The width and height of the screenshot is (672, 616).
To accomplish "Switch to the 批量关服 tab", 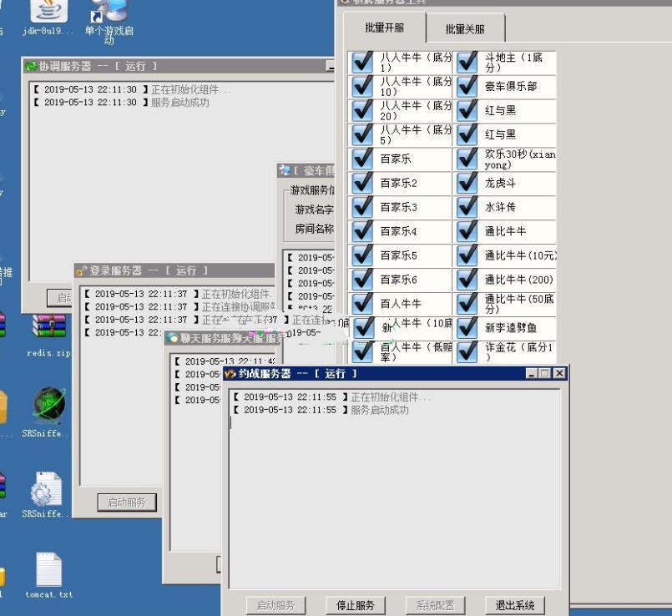I will [x=465, y=29].
